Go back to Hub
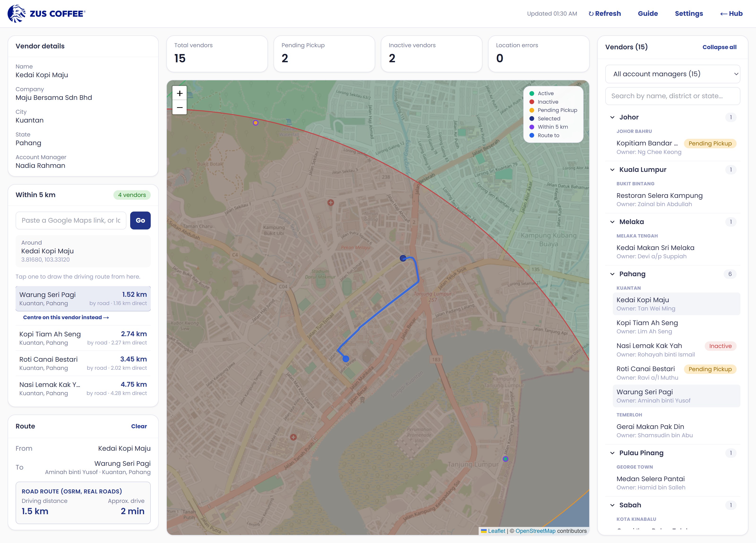This screenshot has width=756, height=543. [731, 14]
